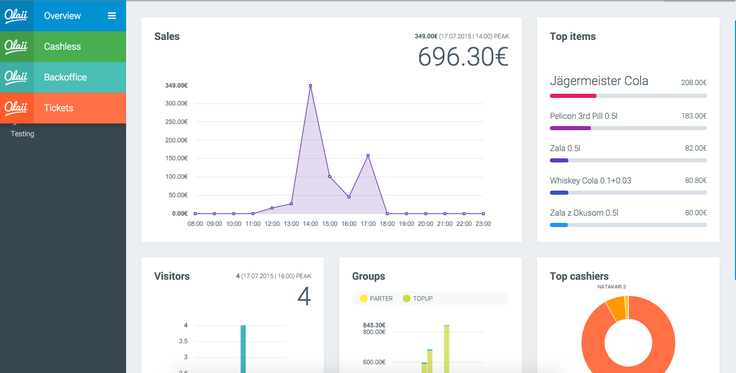Image resolution: width=736 pixels, height=373 pixels.
Task: Open the Tickets menu section
Action: coord(63,108)
